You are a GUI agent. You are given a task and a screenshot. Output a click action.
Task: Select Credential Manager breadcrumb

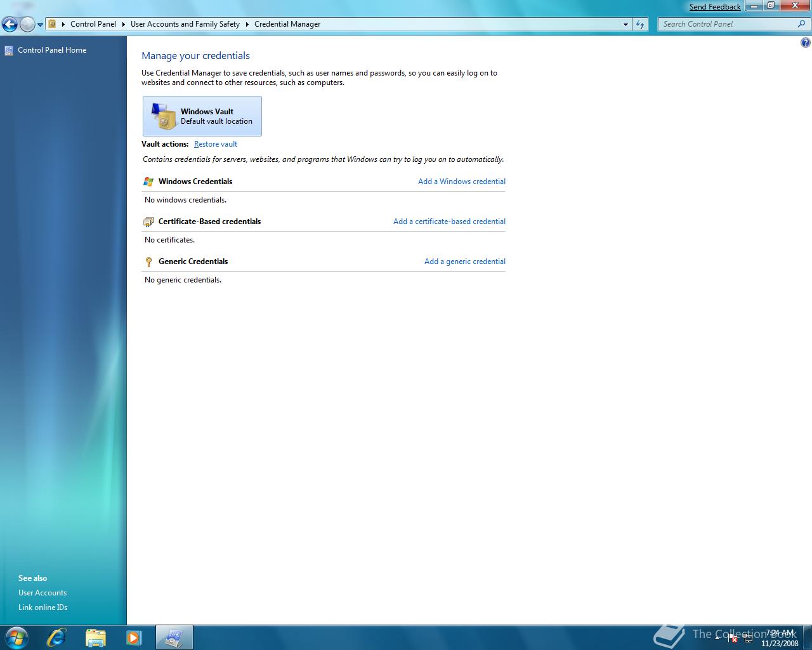click(287, 24)
